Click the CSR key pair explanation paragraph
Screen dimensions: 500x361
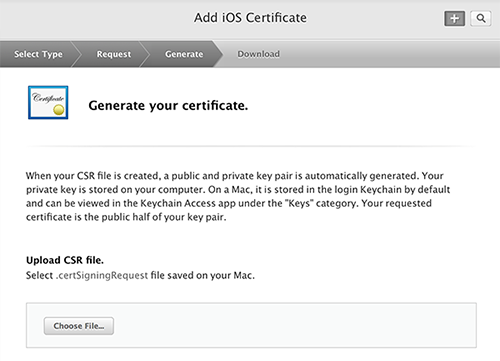click(238, 196)
